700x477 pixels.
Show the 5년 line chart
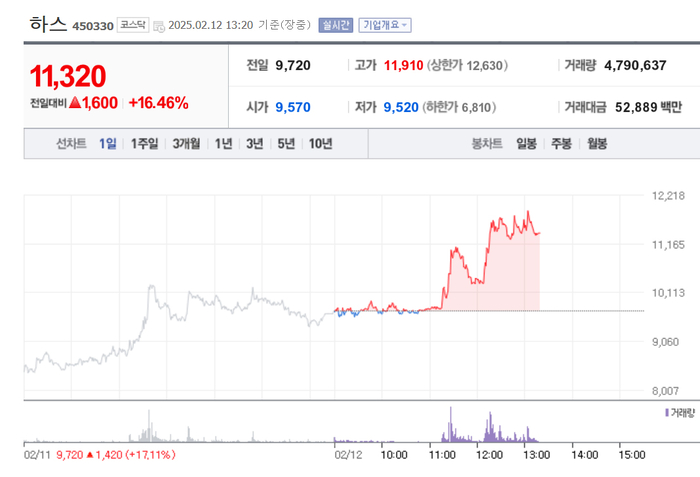click(x=286, y=143)
